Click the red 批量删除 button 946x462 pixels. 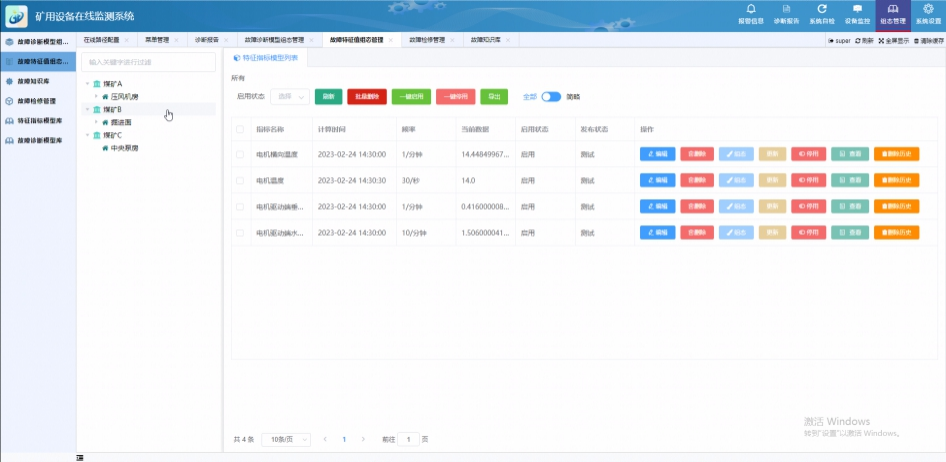(x=366, y=97)
